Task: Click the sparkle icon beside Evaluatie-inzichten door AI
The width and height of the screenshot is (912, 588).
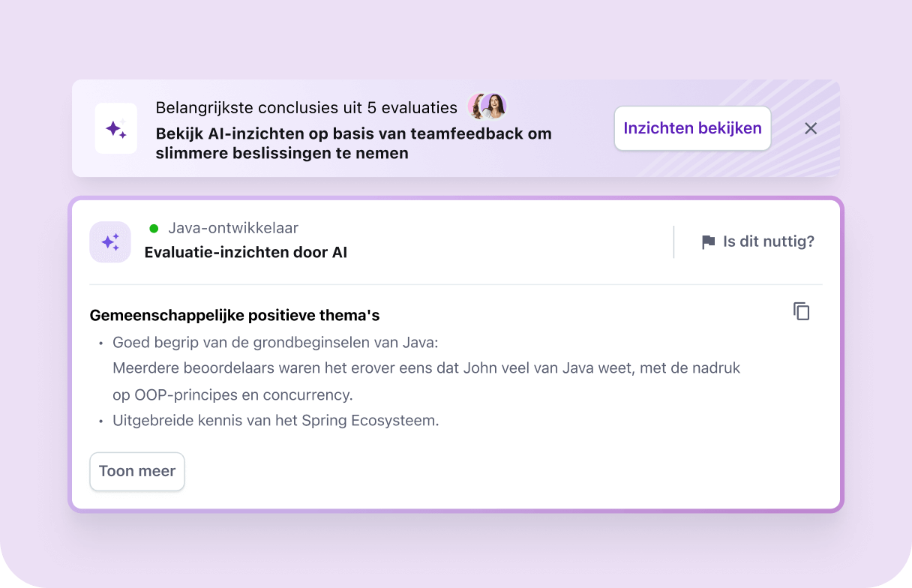Action: coord(110,241)
